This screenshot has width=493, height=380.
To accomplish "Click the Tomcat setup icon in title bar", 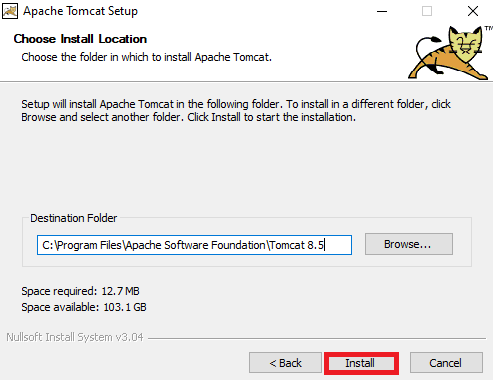I will coord(10,11).
